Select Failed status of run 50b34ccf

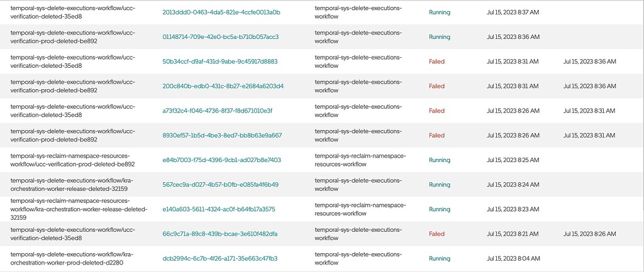[436, 62]
